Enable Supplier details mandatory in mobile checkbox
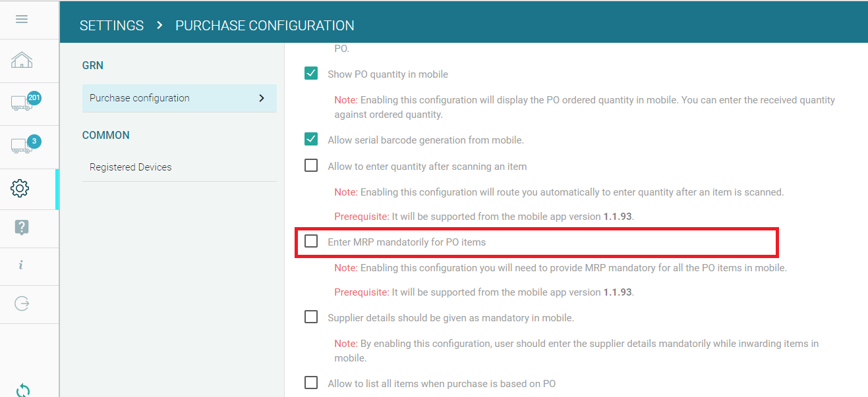The width and height of the screenshot is (868, 397). (311, 317)
